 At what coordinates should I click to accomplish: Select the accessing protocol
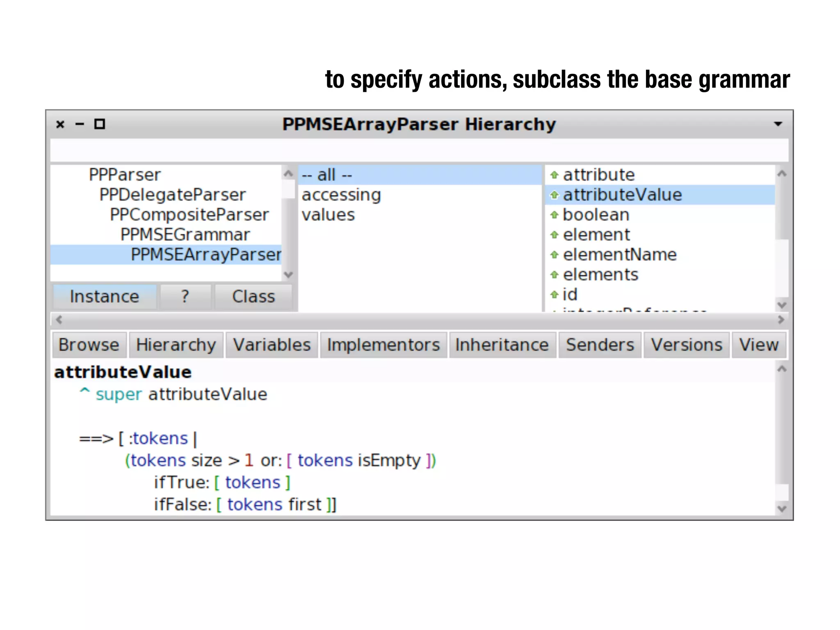pos(420,195)
